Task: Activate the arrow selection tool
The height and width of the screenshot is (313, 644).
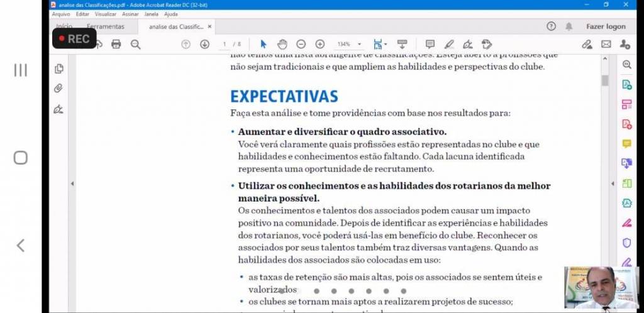Action: click(264, 44)
